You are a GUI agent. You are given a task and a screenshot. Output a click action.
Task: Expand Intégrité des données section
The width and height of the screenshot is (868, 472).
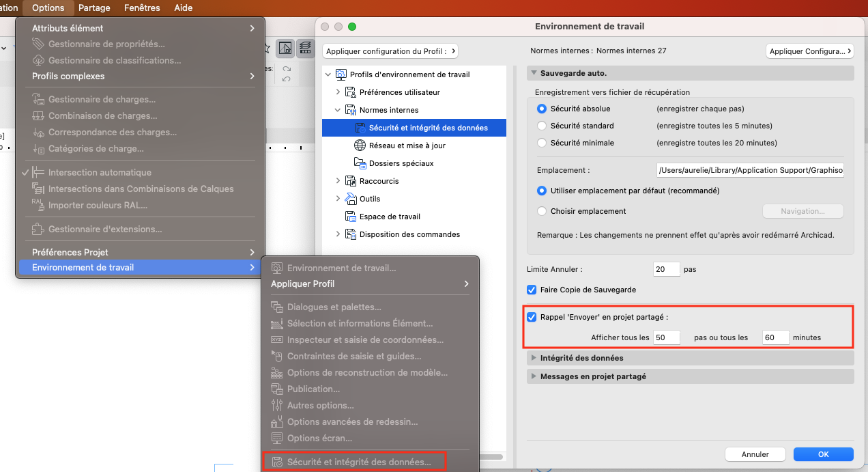(x=533, y=358)
